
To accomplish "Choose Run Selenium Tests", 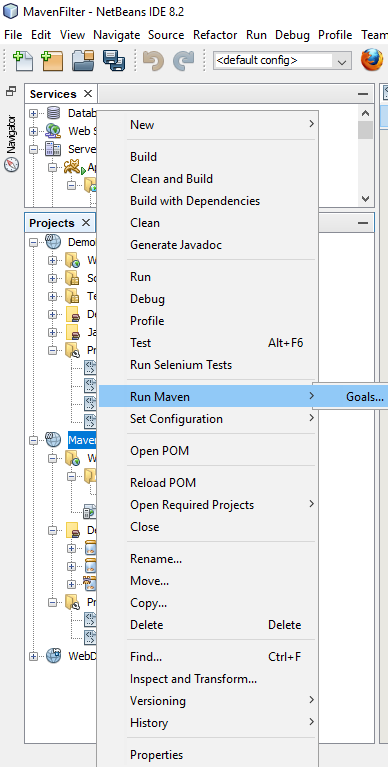I will [x=208, y=365].
